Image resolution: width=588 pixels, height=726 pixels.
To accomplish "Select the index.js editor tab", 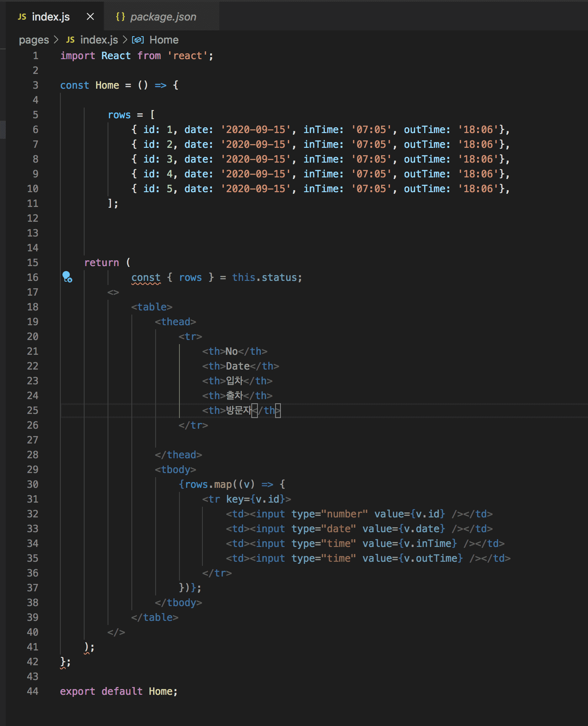I will (x=51, y=17).
